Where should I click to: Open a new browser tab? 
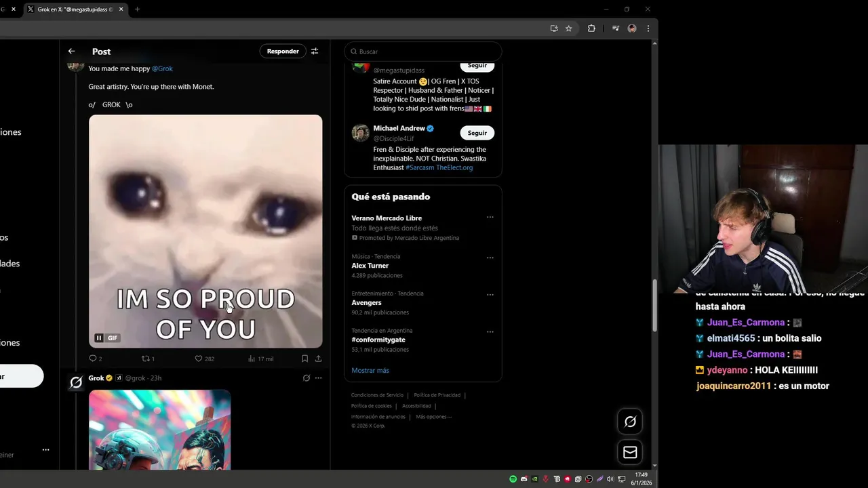(x=137, y=9)
